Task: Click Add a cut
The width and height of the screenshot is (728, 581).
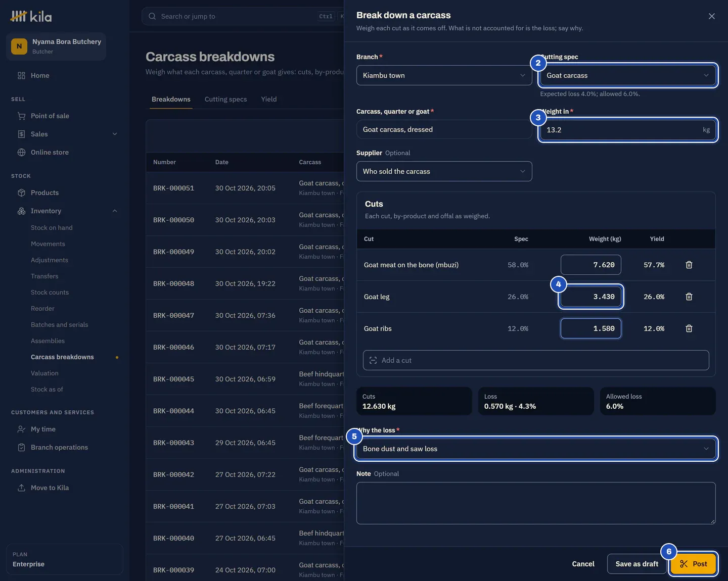Action: click(536, 360)
